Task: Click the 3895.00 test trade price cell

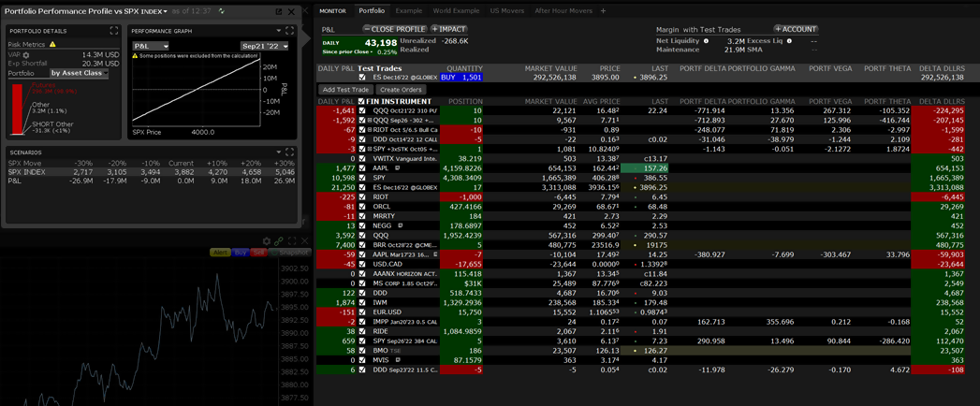Action: point(605,78)
